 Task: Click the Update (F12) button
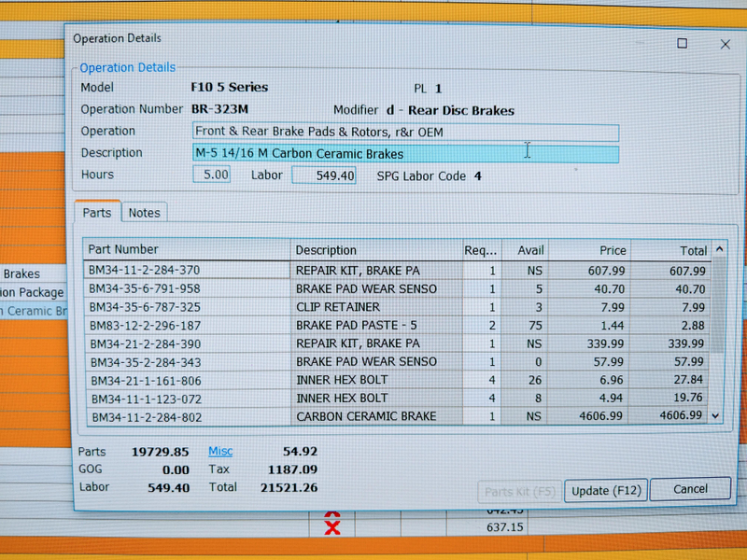(x=606, y=491)
